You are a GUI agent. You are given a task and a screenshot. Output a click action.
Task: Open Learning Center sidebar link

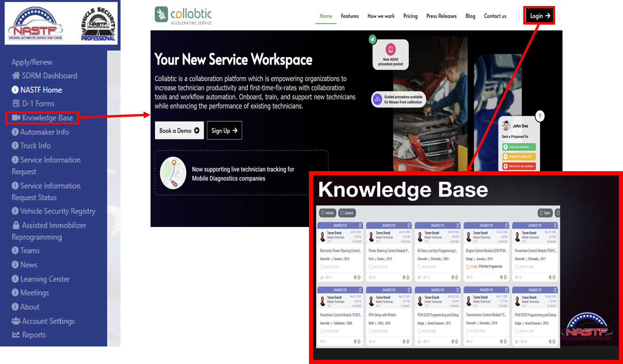tap(41, 279)
